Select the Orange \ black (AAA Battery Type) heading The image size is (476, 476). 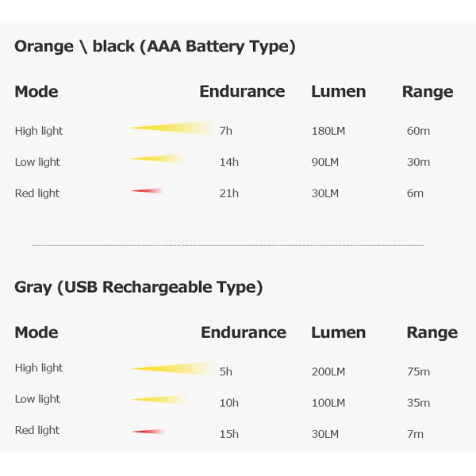tap(155, 47)
